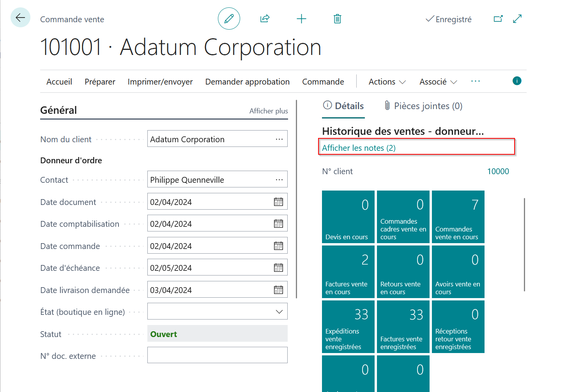Open Expéditions vente enregistrées tile

click(348, 327)
